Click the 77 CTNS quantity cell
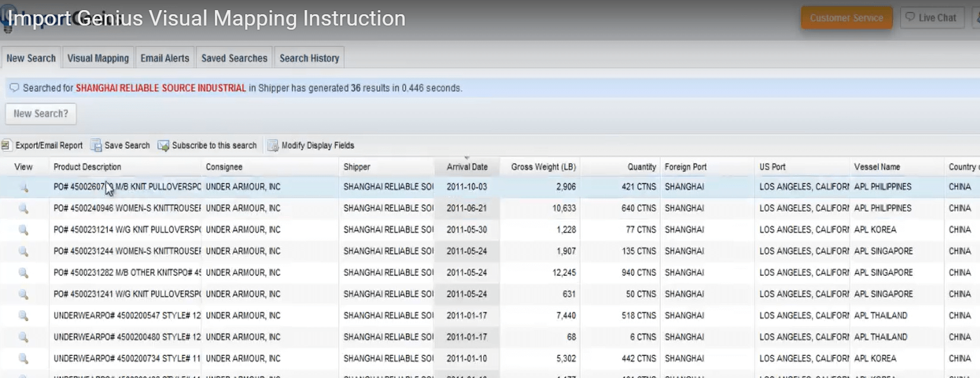This screenshot has height=378, width=980. click(x=641, y=230)
